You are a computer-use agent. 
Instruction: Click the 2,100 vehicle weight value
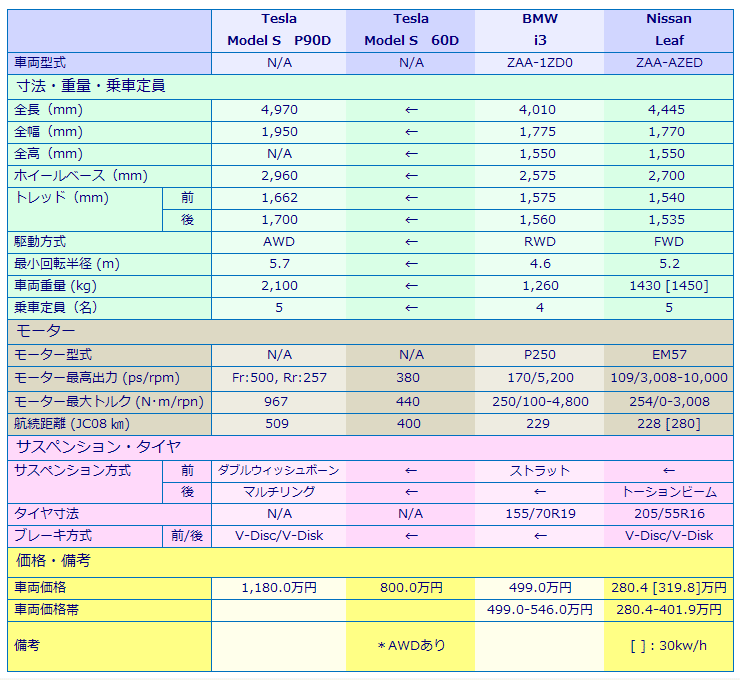coord(279,286)
